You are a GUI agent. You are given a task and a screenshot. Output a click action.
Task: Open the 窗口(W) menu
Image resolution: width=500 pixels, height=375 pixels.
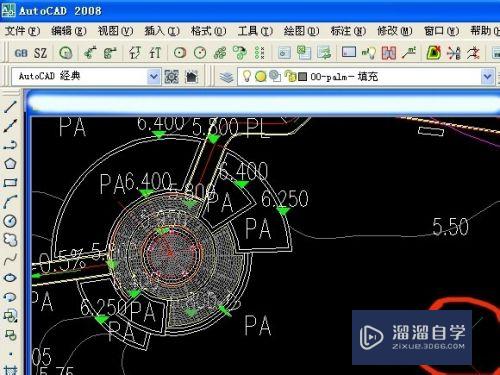point(441,31)
